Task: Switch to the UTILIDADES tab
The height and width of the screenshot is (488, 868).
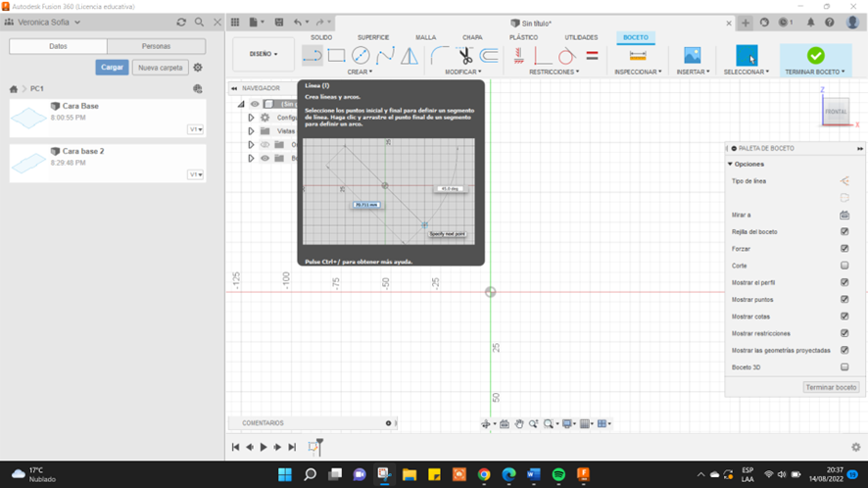Action: coord(581,37)
